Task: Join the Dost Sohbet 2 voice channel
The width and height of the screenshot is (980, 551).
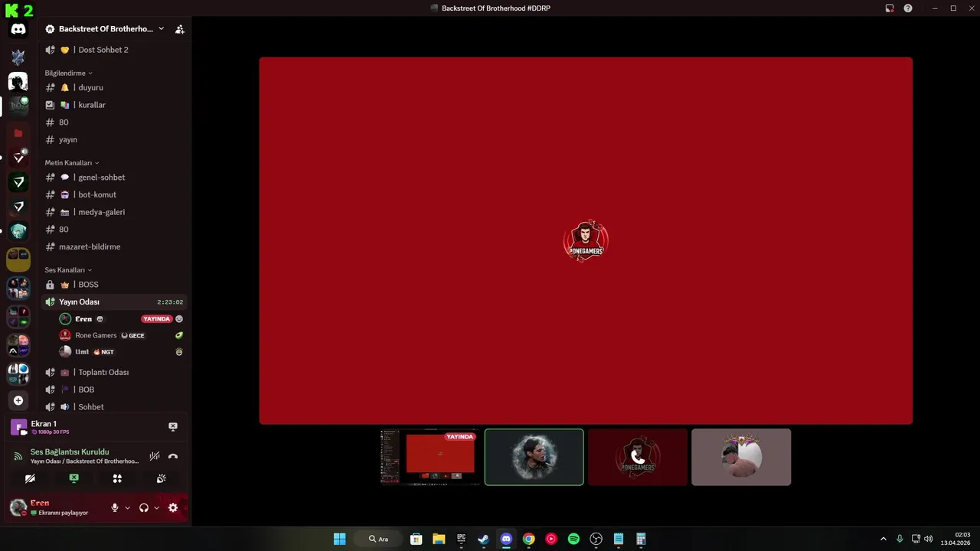Action: click(x=113, y=50)
